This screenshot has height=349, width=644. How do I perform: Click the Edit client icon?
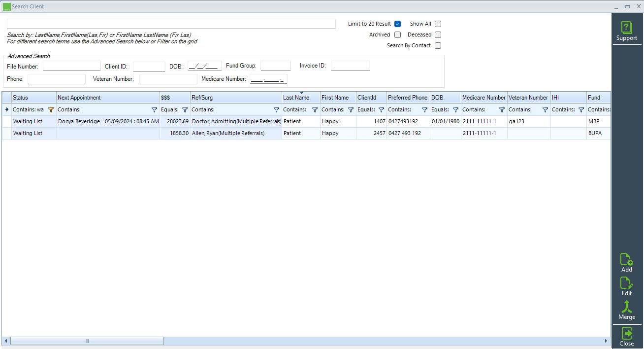(x=626, y=286)
